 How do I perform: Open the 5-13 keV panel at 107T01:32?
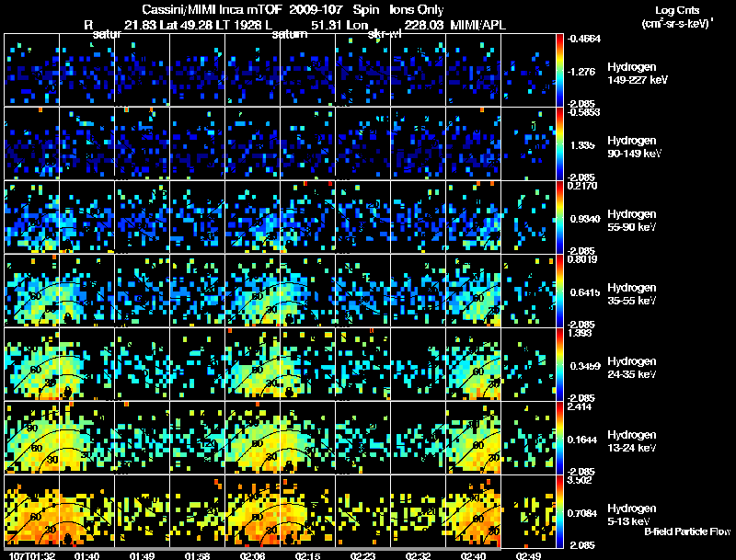pos(32,511)
